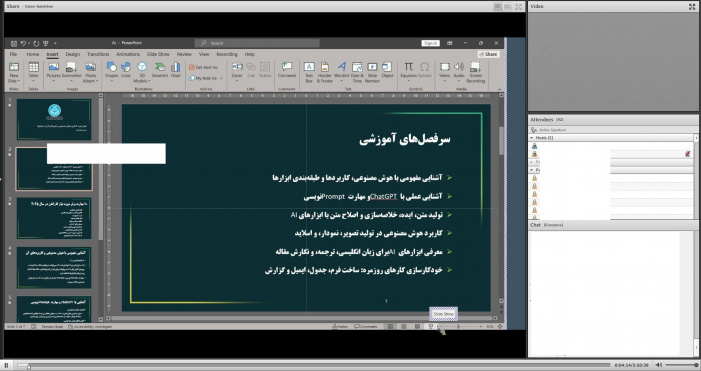
Task: Expand the New Slide dropdown
Action: (x=14, y=80)
